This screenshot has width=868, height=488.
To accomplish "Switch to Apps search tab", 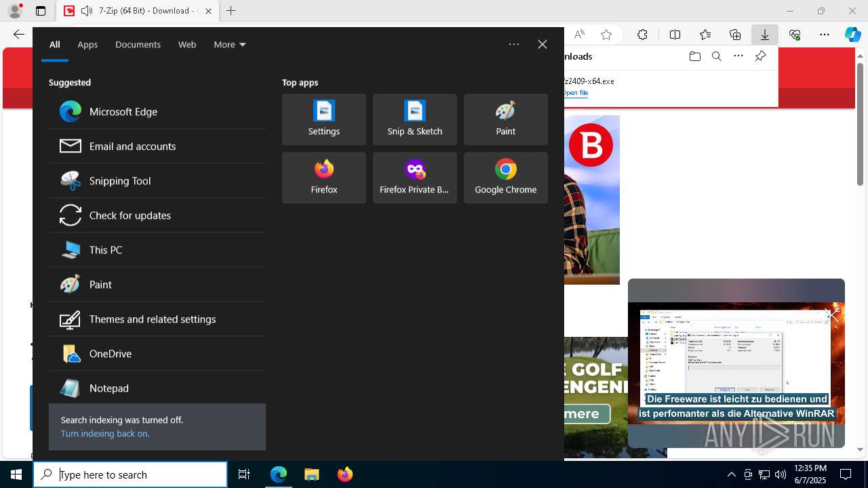I will click(87, 45).
